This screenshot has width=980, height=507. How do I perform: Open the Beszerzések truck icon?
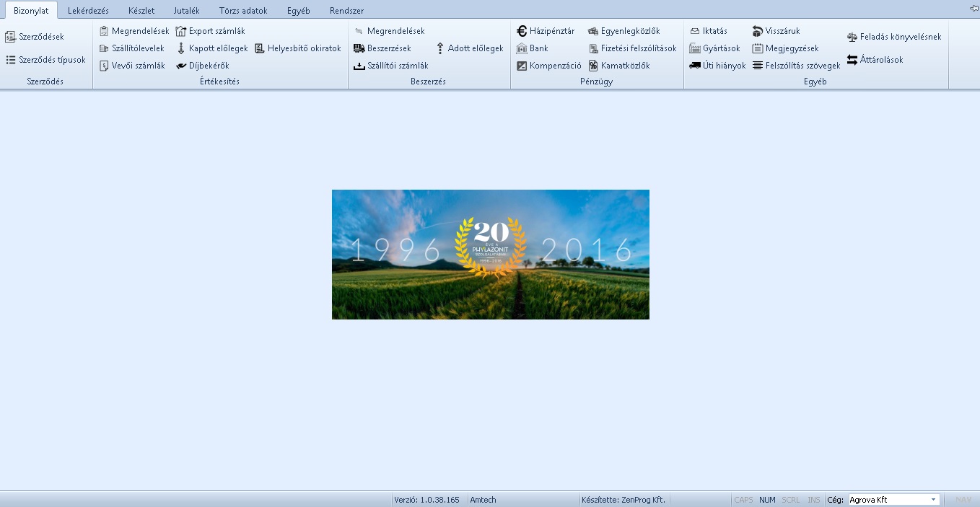(359, 48)
